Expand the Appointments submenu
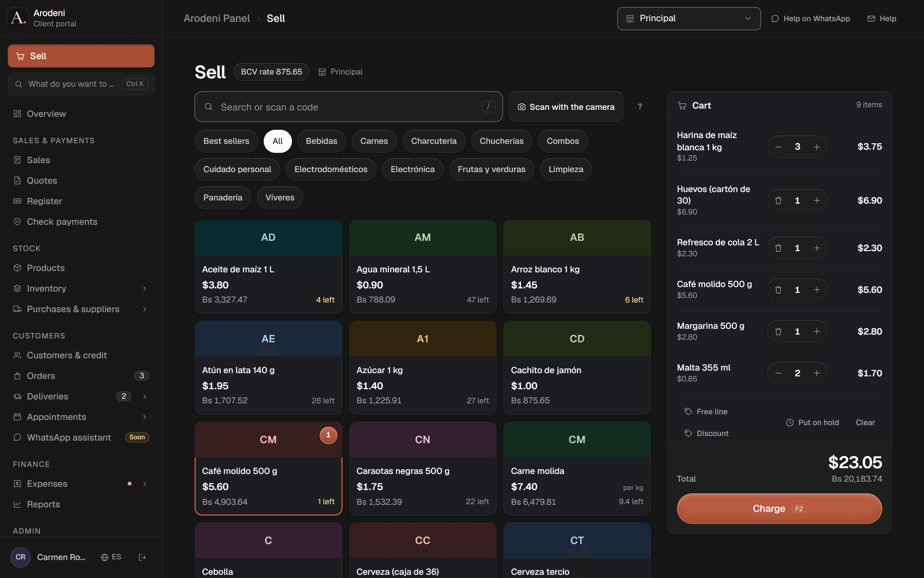The height and width of the screenshot is (578, 924). [144, 417]
